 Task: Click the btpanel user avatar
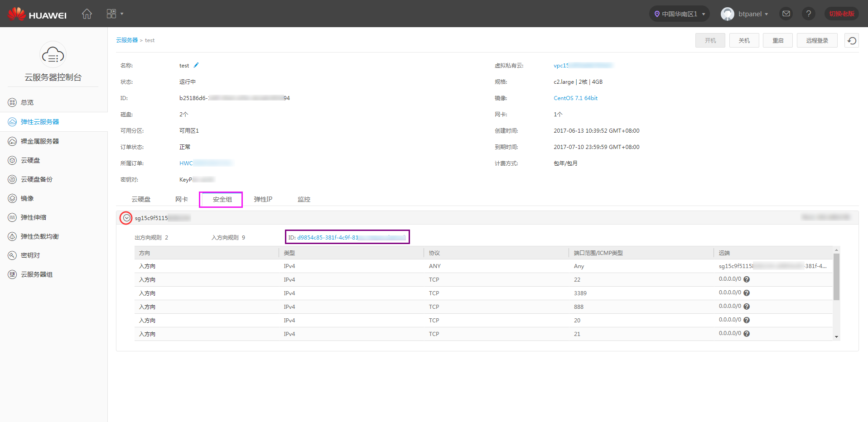point(727,14)
